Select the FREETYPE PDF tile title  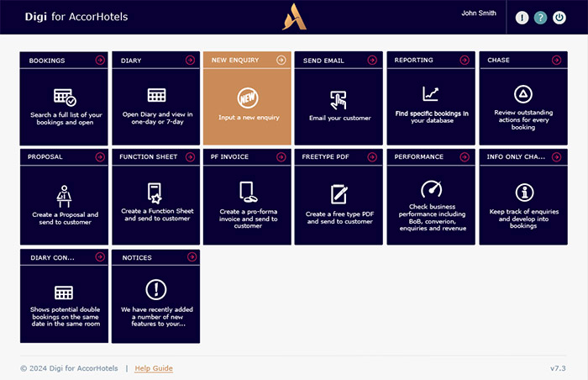326,157
